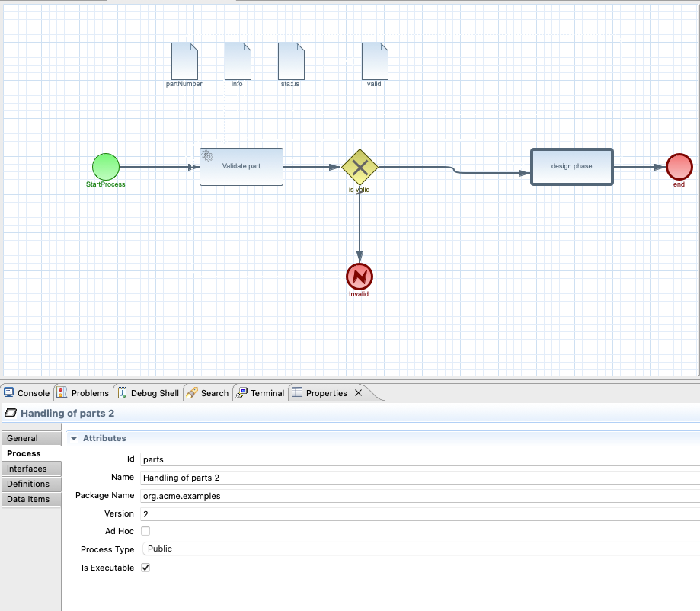Select the status data object
The image size is (700, 611).
click(x=291, y=61)
